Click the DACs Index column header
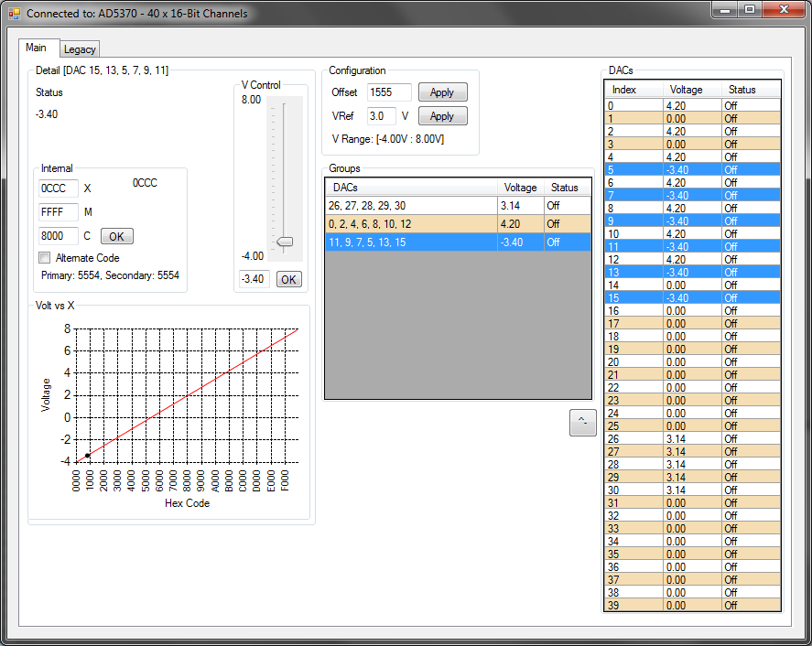 [x=633, y=90]
